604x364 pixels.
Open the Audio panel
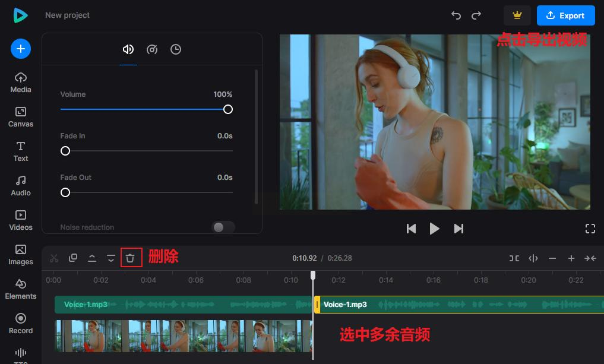pos(21,186)
